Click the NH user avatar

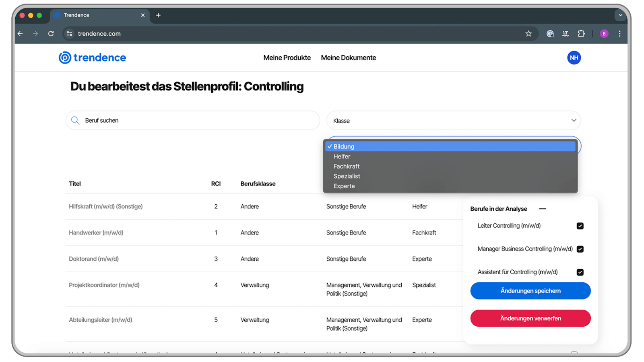point(574,58)
